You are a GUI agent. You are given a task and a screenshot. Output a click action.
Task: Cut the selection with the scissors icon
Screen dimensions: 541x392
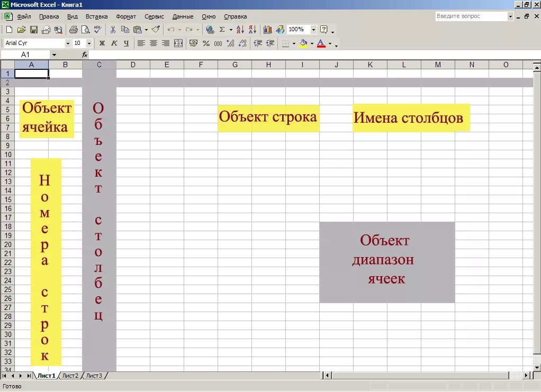point(113,30)
